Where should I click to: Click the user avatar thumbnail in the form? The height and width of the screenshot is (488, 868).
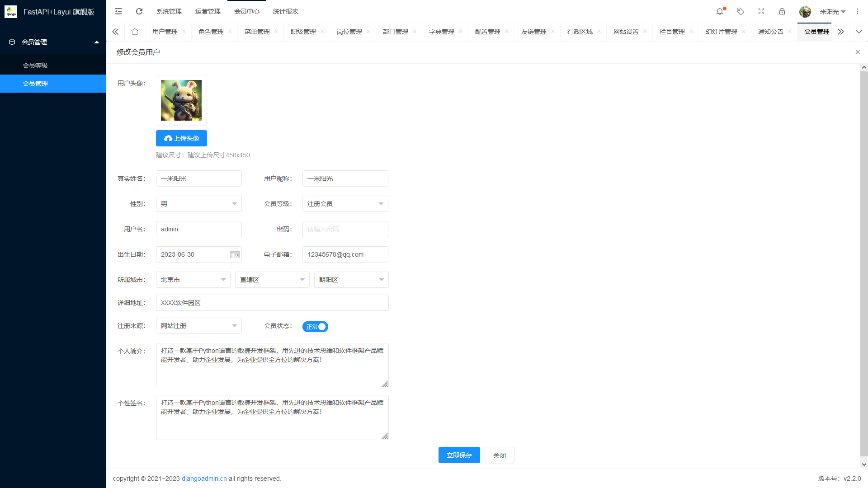coord(181,100)
